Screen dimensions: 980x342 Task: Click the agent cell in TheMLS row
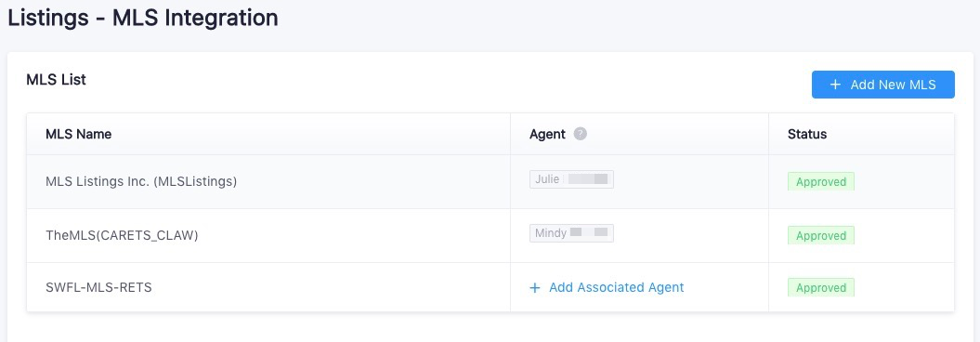click(x=639, y=236)
